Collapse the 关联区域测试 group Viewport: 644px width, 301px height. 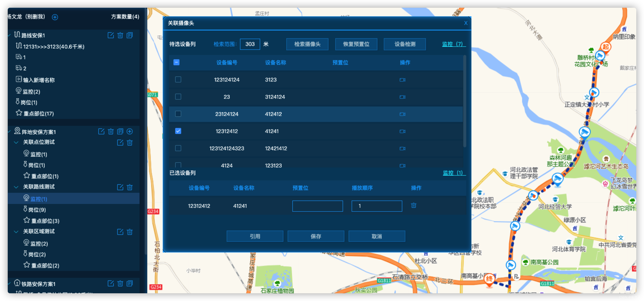16,232
